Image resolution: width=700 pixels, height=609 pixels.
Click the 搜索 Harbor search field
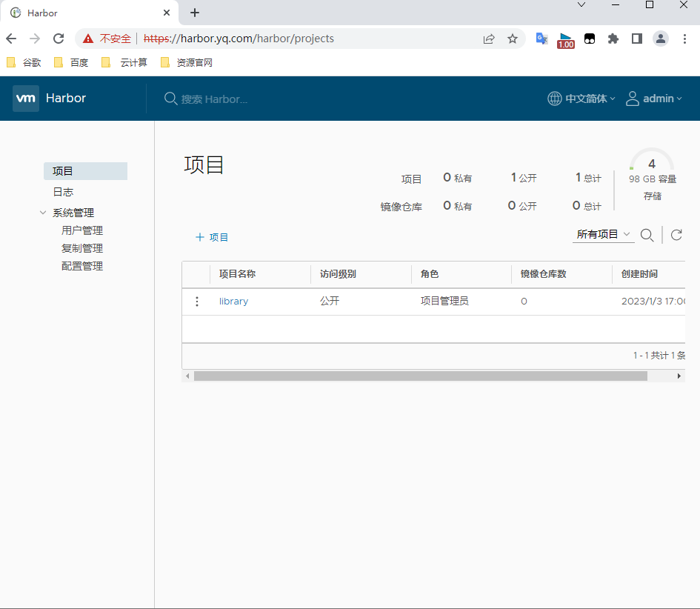click(215, 99)
